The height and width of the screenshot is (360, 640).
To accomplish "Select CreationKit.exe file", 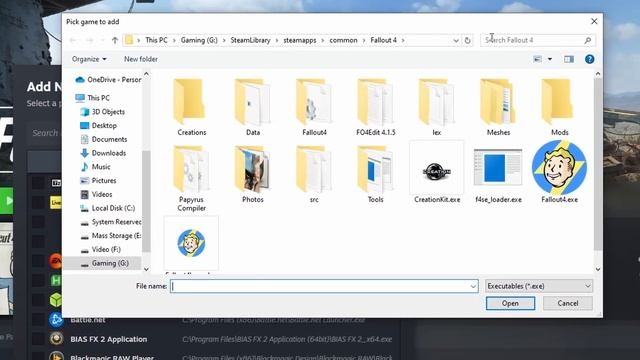I will tap(437, 173).
